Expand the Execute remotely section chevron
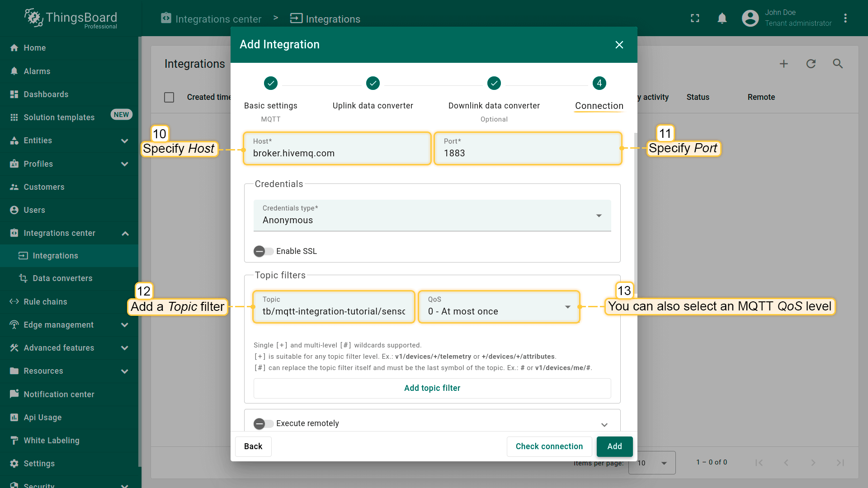The image size is (868, 488). point(604,424)
